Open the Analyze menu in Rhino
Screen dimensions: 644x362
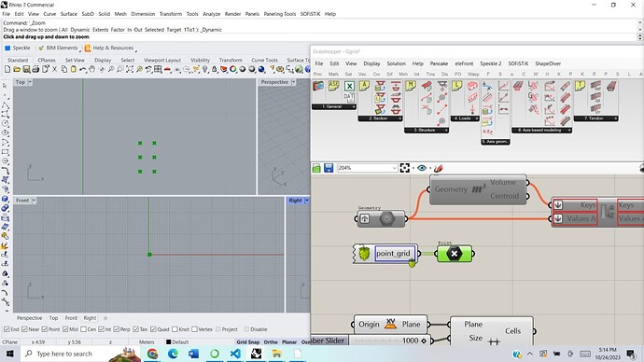pyautogui.click(x=211, y=14)
